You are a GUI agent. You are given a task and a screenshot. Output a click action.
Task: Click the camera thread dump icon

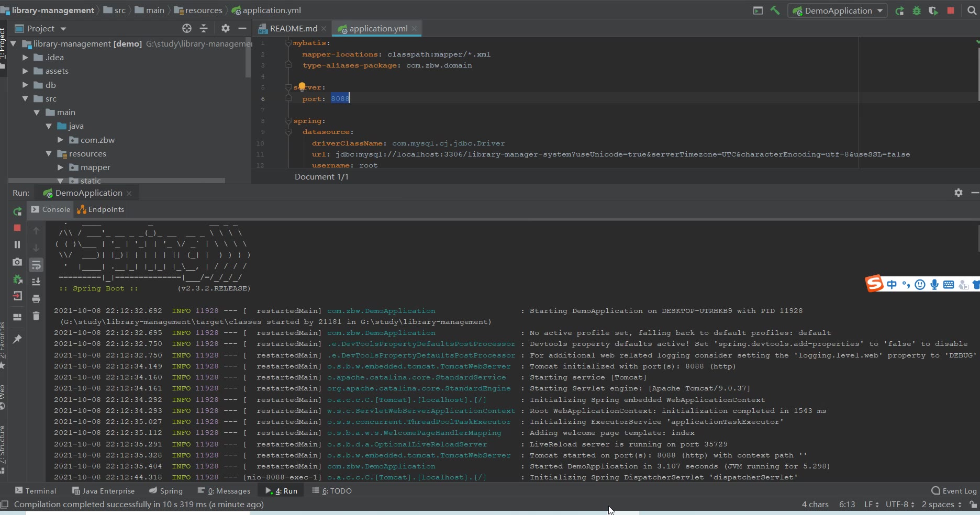[x=17, y=262]
